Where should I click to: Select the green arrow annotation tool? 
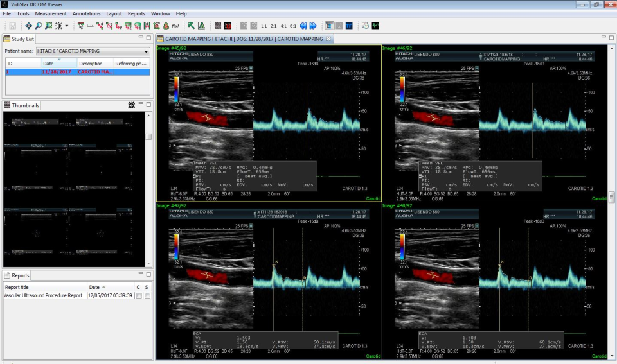192,26
